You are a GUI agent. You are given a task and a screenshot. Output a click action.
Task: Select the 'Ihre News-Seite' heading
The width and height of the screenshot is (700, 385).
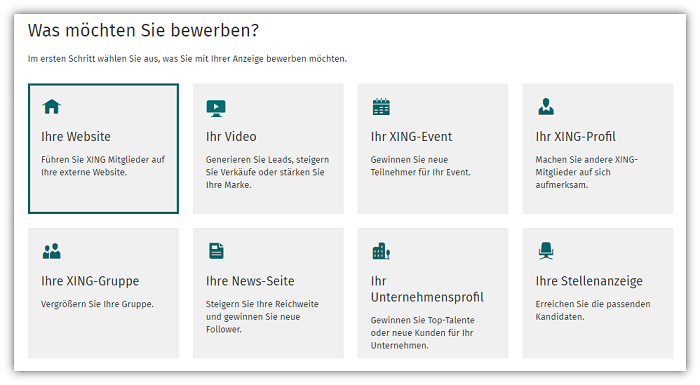coord(250,281)
